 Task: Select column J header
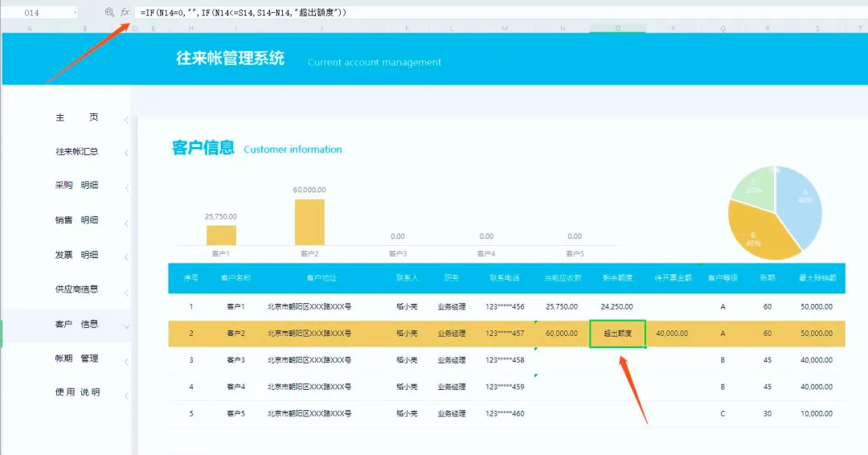pos(321,28)
